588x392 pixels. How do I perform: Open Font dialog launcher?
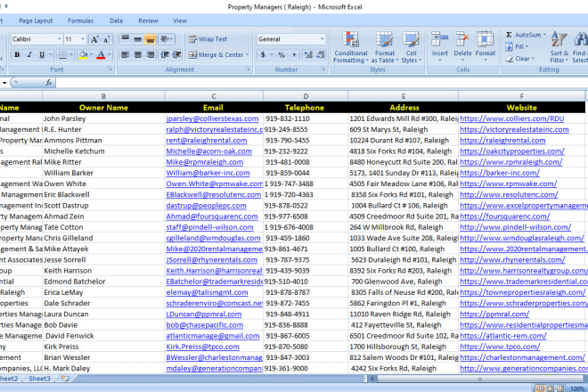coord(110,69)
